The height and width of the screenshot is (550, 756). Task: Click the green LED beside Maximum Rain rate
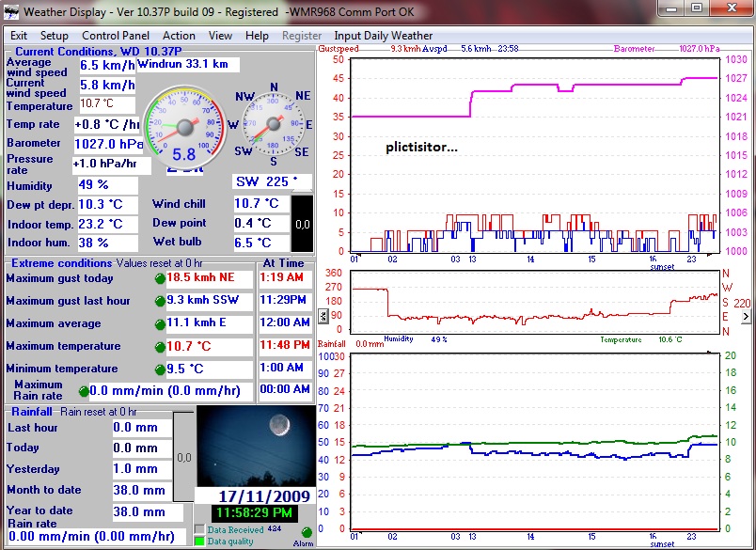[x=85, y=391]
